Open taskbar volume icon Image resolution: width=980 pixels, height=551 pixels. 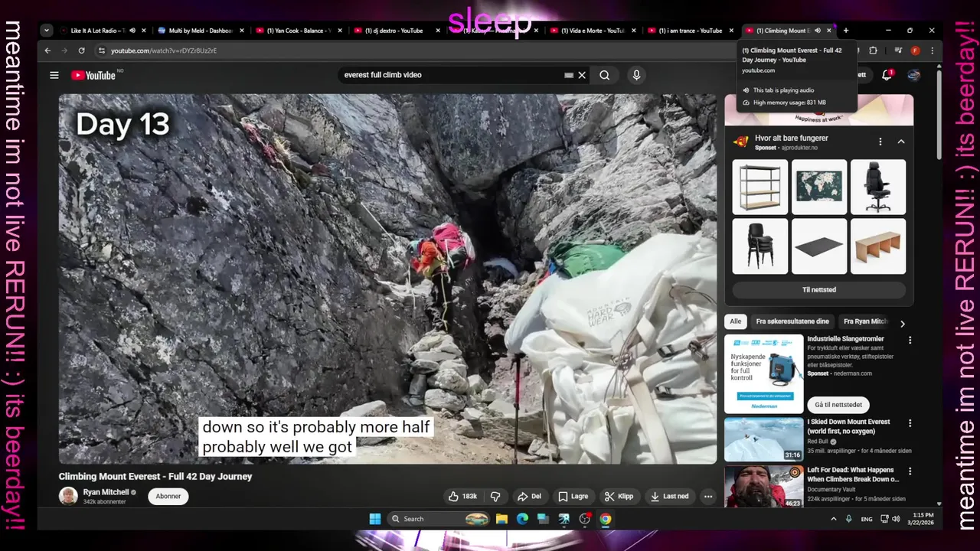896,519
